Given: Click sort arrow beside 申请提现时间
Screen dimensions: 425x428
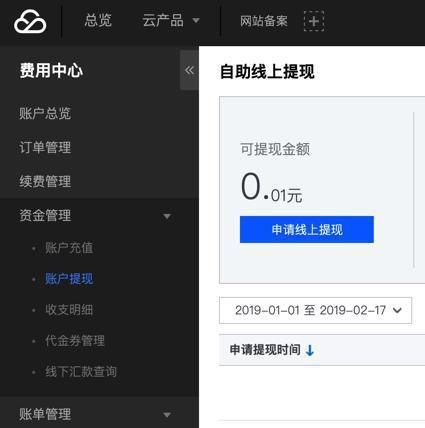Looking at the screenshot, I should point(310,350).
